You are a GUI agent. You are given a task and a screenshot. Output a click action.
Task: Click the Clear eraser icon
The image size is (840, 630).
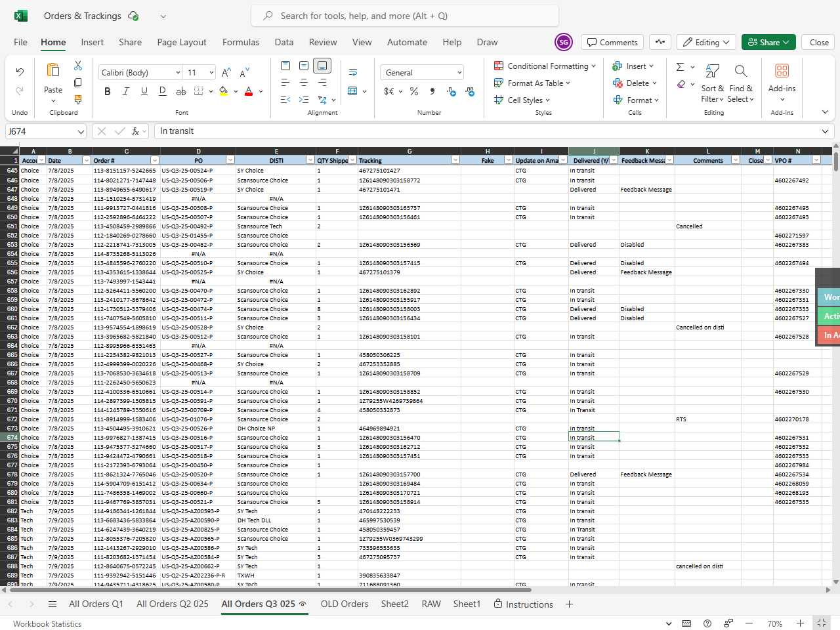click(x=681, y=84)
